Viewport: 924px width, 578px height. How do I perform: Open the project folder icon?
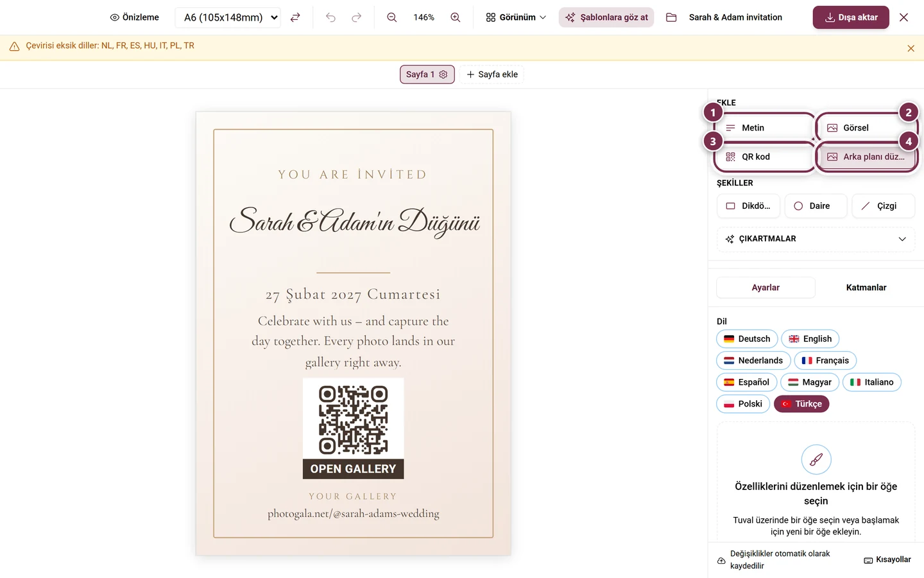(671, 17)
